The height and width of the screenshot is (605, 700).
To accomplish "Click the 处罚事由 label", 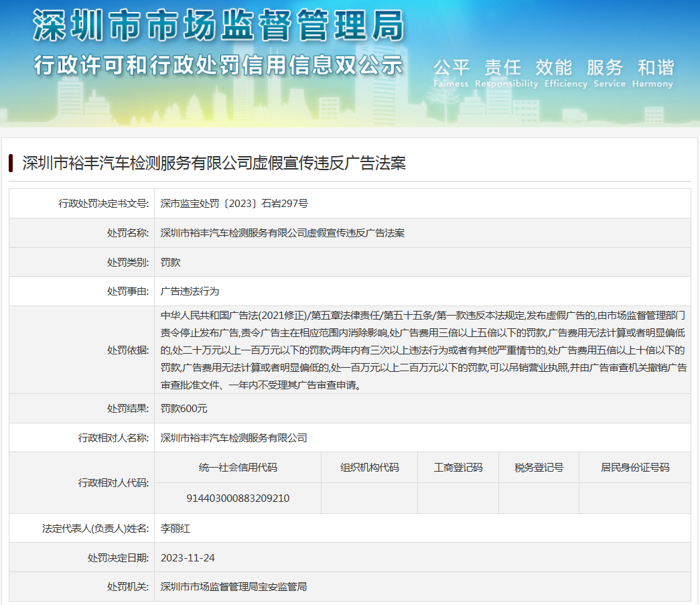I will (x=128, y=291).
